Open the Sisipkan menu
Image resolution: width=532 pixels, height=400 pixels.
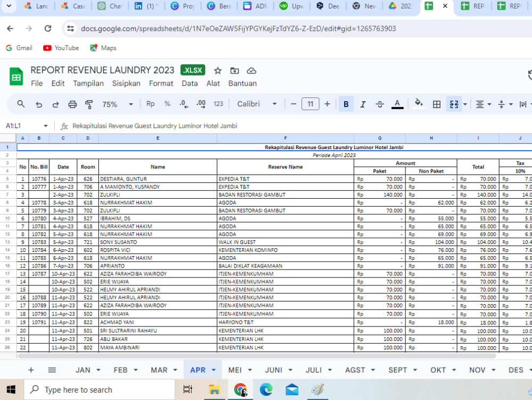point(126,84)
